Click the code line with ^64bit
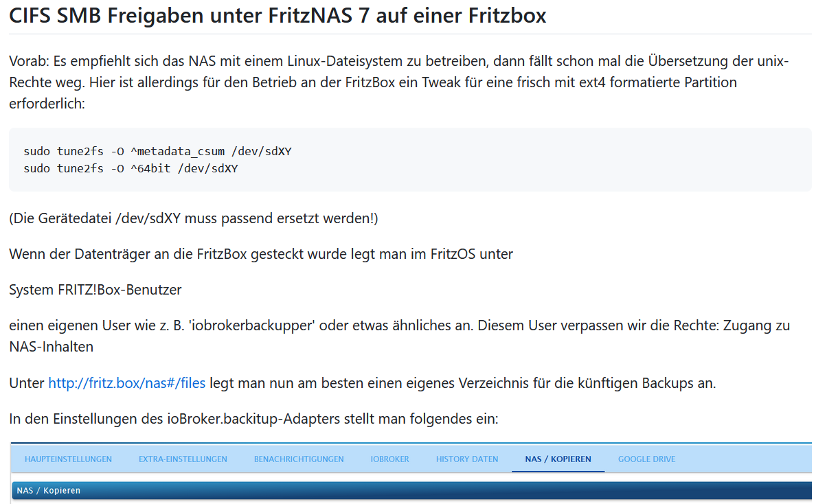The width and height of the screenshot is (827, 504). 131,168
